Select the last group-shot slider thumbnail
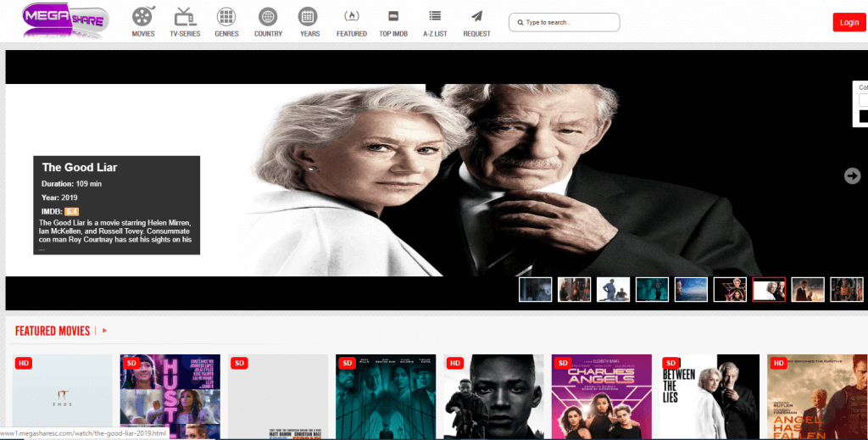868x440 pixels. click(847, 289)
